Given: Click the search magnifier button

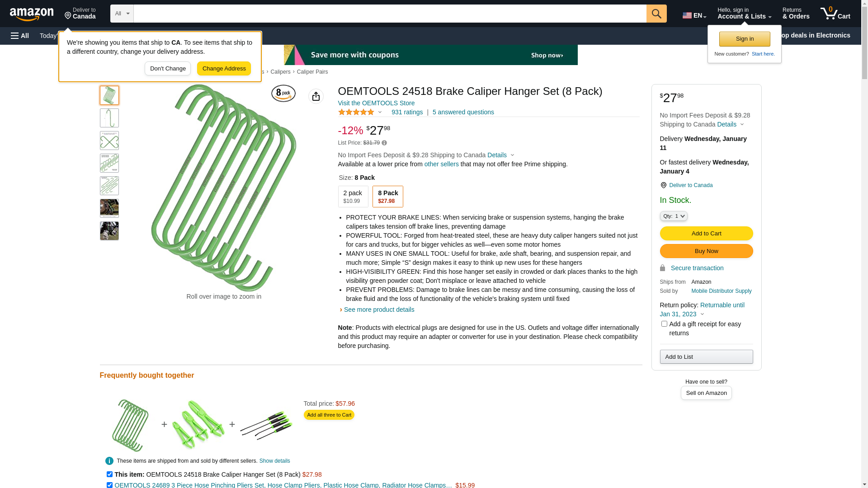Looking at the screenshot, I should tap(656, 14).
